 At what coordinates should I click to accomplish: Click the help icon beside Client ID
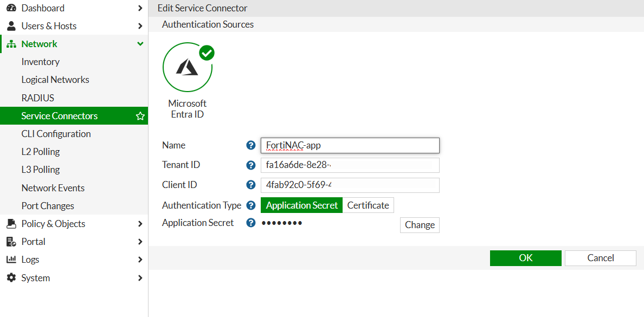coord(250,185)
